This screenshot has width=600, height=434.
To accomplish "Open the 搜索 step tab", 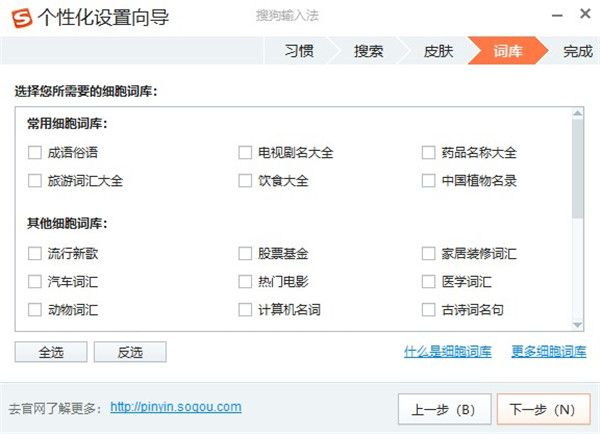I will coord(368,51).
